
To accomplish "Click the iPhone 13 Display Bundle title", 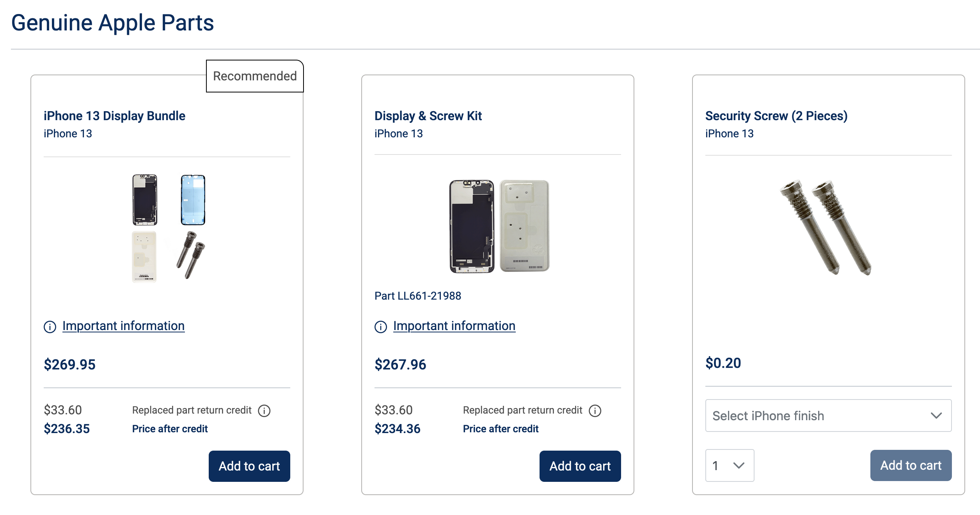I will point(114,116).
